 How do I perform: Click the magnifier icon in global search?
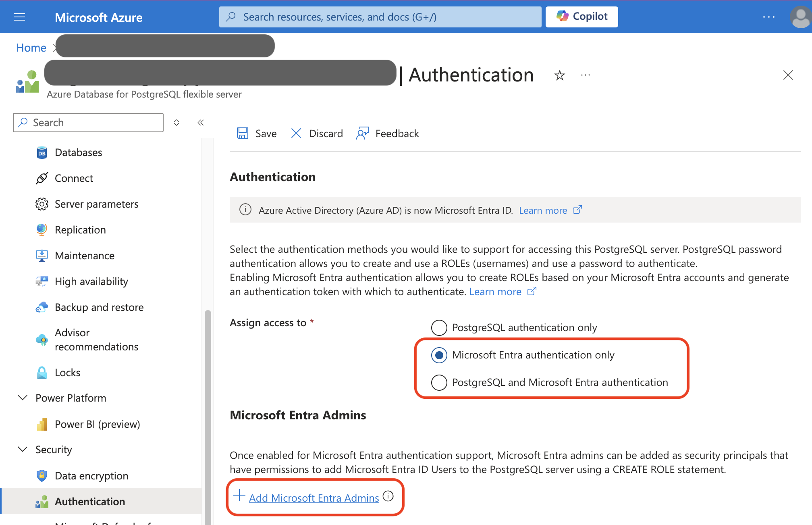(x=231, y=17)
